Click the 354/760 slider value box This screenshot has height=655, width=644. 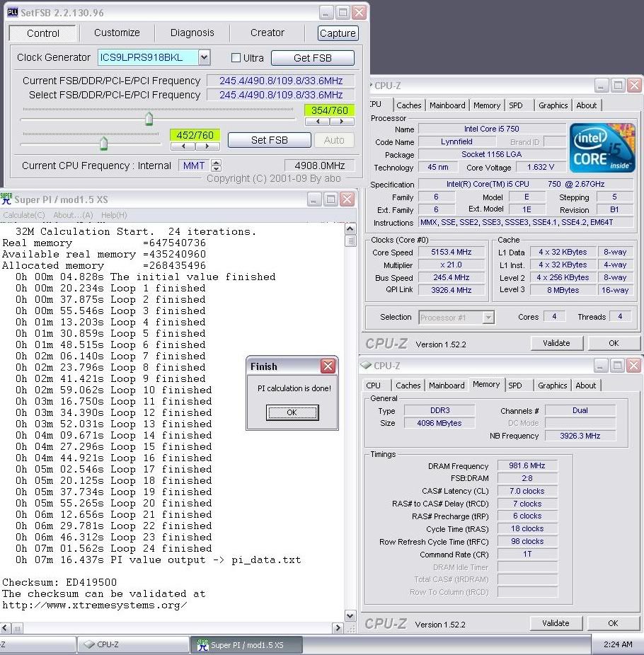pyautogui.click(x=329, y=110)
